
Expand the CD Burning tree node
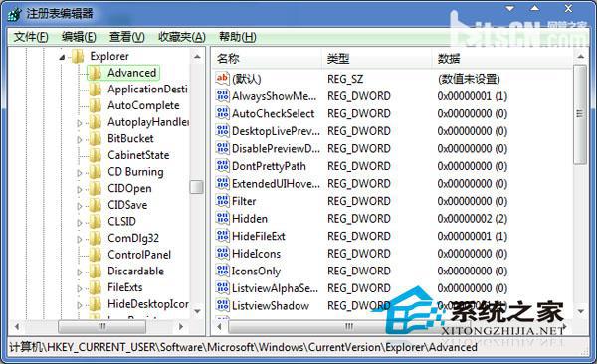click(x=80, y=173)
